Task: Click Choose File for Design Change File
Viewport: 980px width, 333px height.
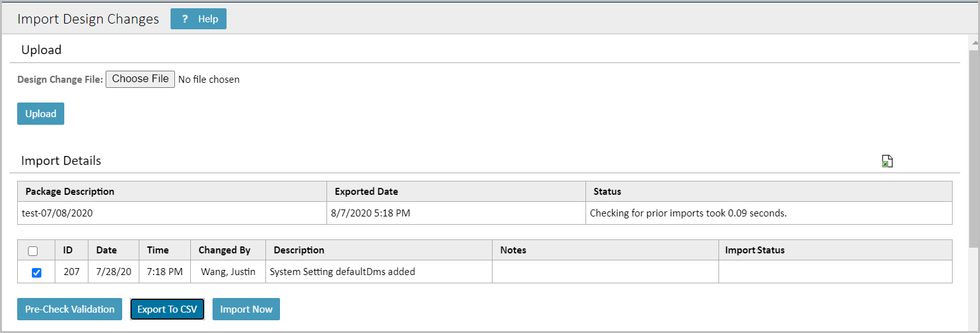Action: (140, 79)
